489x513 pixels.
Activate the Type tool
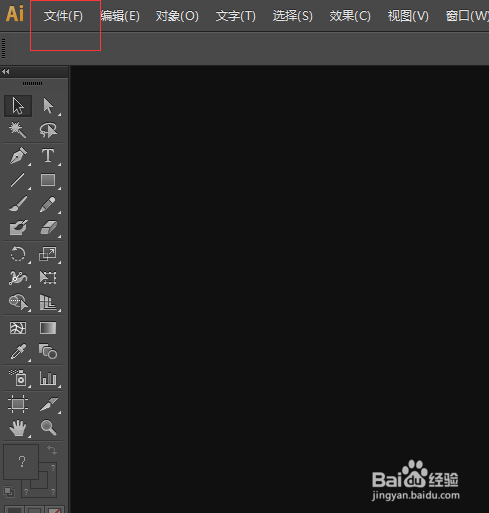pos(48,156)
